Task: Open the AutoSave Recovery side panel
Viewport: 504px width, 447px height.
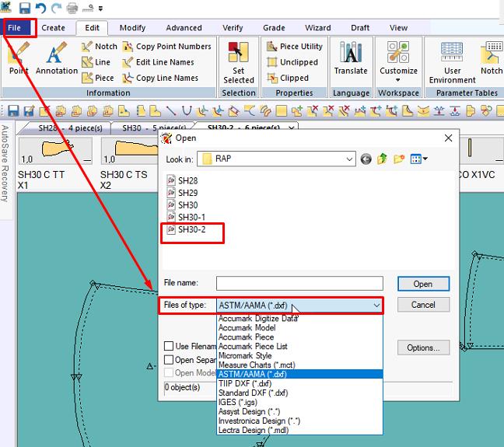Action: pos(5,164)
